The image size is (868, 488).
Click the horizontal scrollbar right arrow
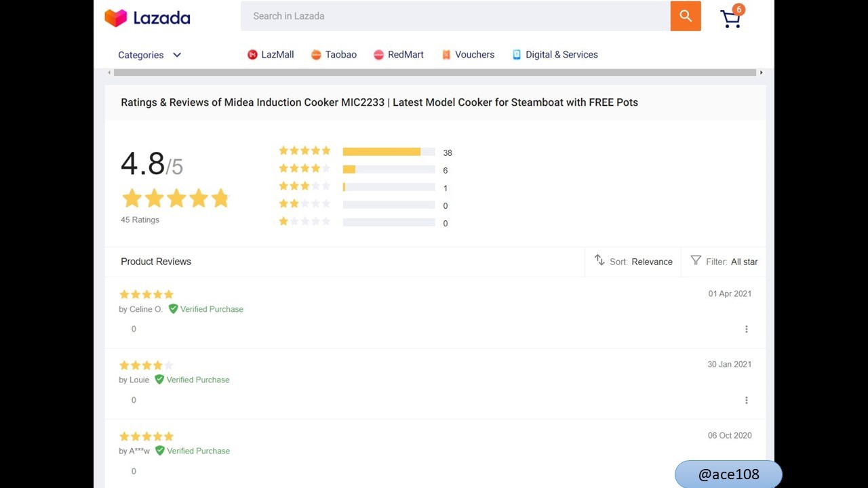coord(761,73)
